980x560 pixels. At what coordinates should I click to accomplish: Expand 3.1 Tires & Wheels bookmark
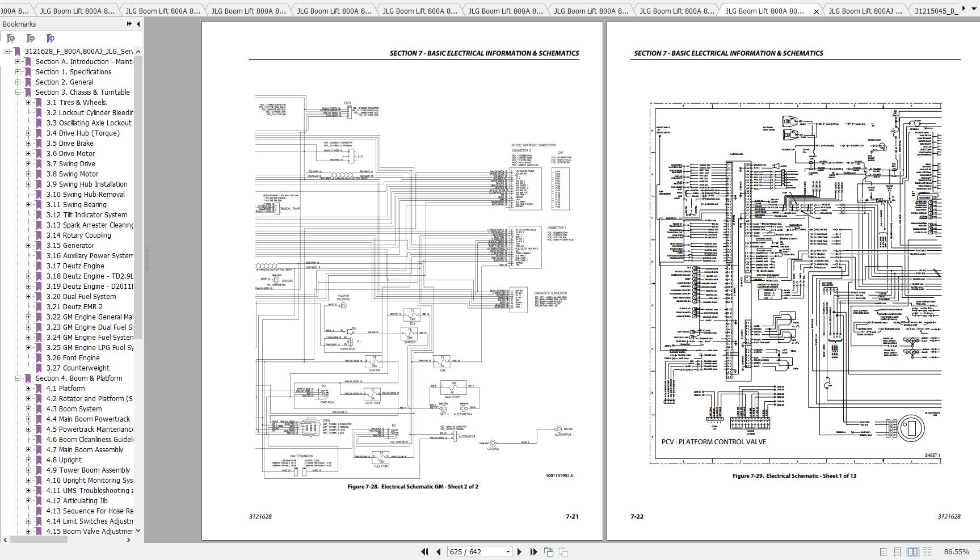coord(28,103)
